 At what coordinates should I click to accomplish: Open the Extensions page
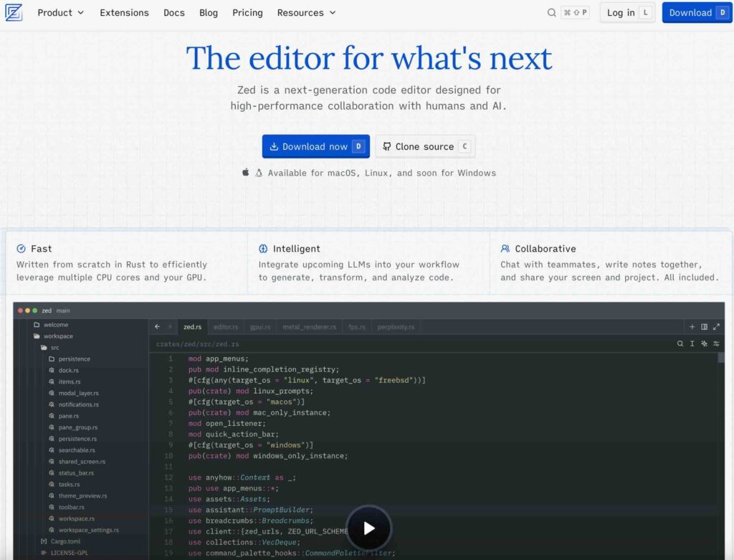pos(124,13)
